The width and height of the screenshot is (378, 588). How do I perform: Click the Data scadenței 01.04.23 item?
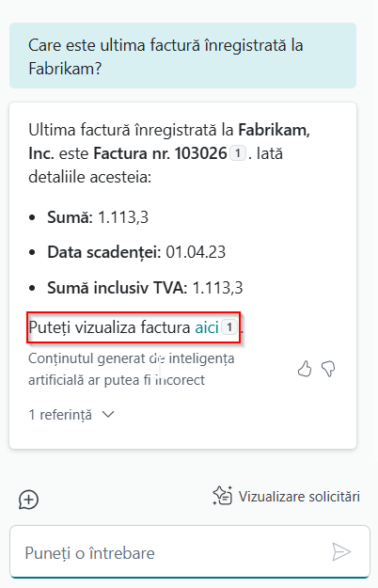click(136, 252)
